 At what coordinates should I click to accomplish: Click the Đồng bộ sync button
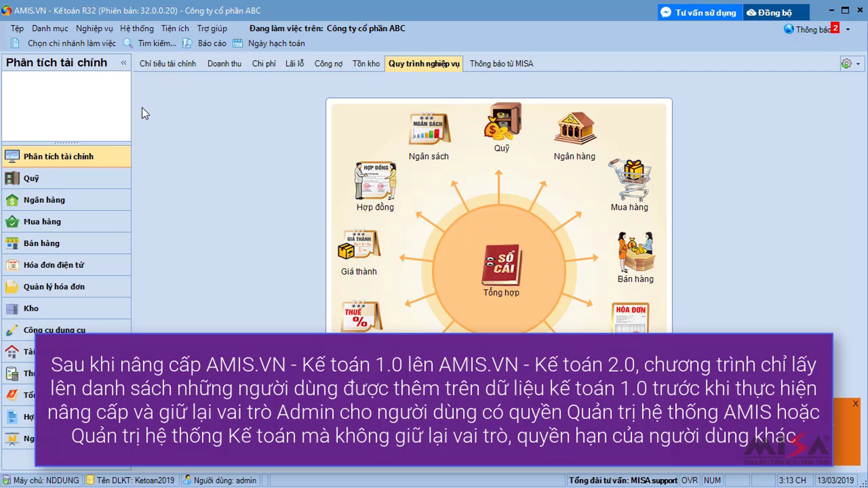776,12
